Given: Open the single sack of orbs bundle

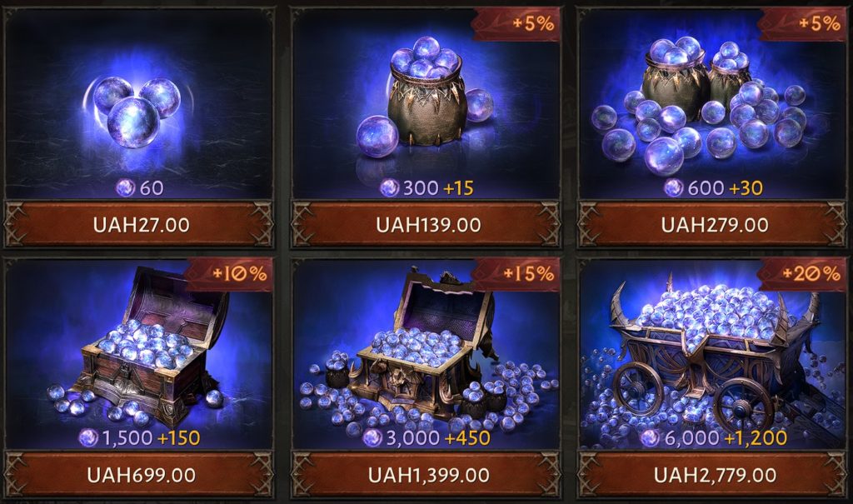Looking at the screenshot, I should coord(426,97).
